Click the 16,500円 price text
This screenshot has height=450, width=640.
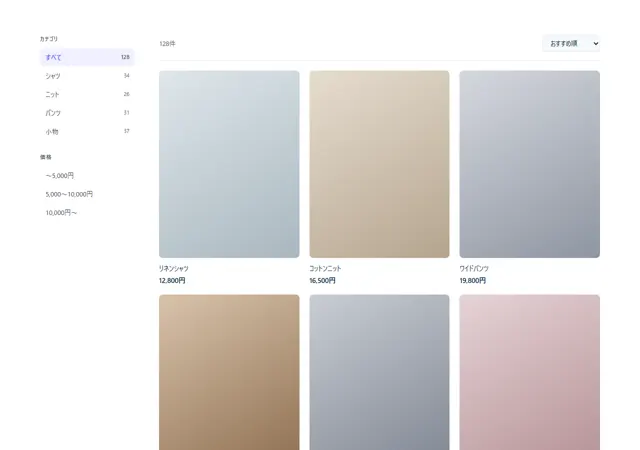point(322,281)
